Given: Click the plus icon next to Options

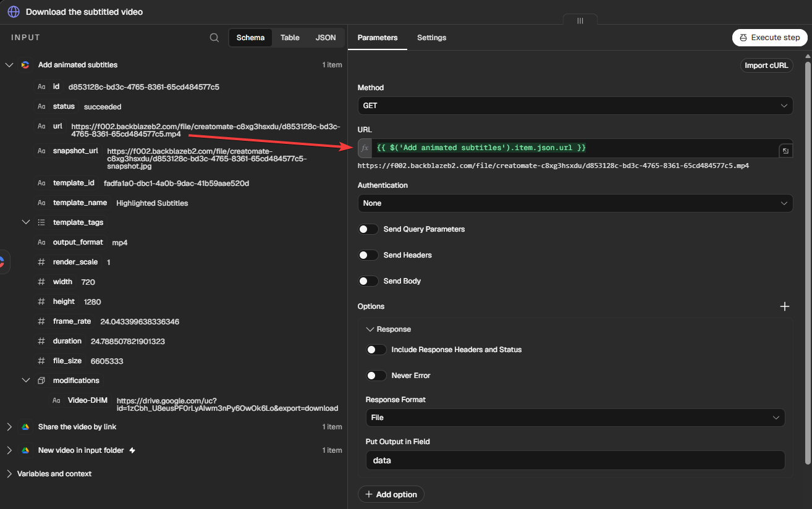Looking at the screenshot, I should coord(785,306).
